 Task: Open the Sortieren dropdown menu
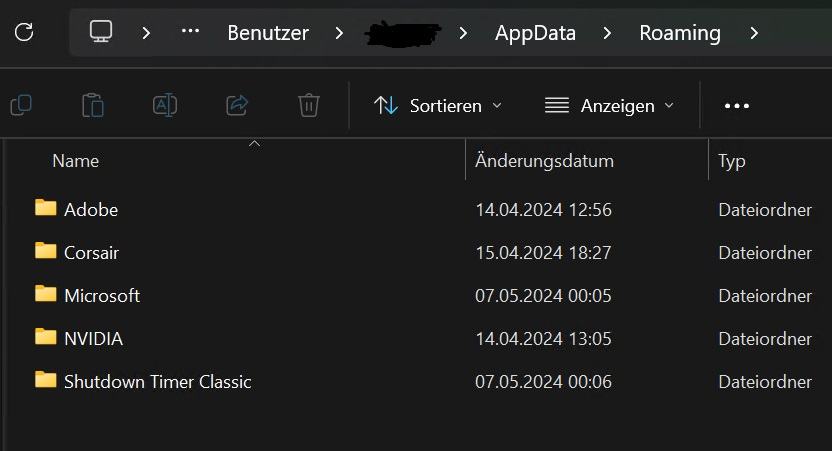(438, 105)
